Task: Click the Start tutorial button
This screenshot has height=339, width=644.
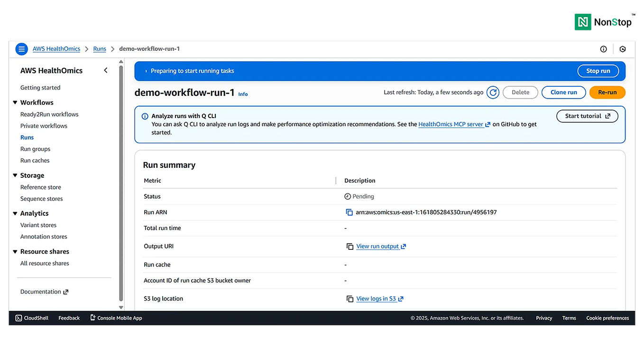Action: pos(587,116)
